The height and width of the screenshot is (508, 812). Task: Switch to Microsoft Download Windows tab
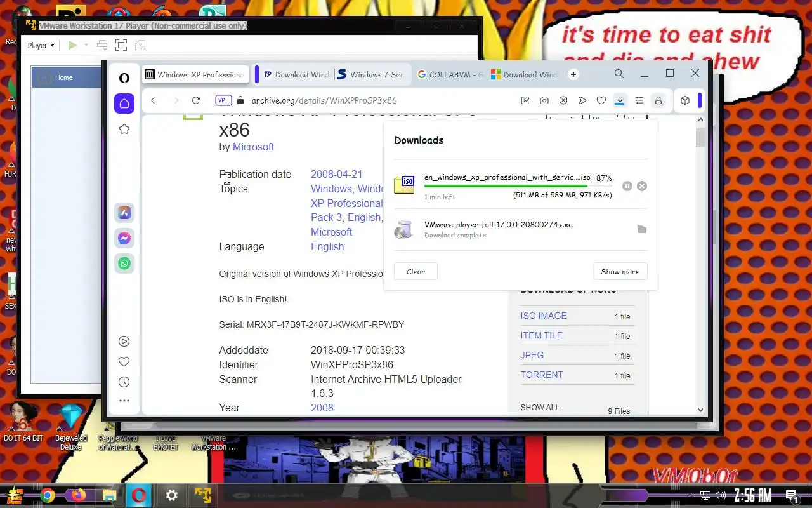(x=525, y=74)
